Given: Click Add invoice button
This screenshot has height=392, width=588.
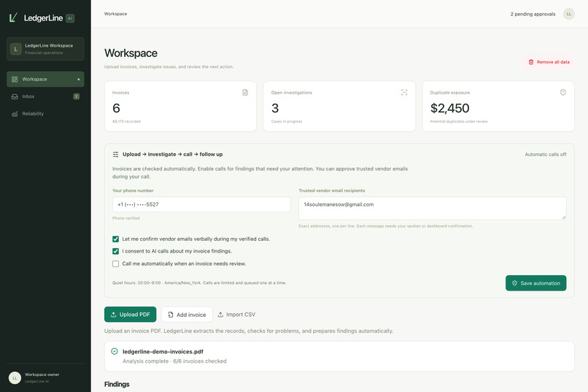Looking at the screenshot, I should pos(187,315).
